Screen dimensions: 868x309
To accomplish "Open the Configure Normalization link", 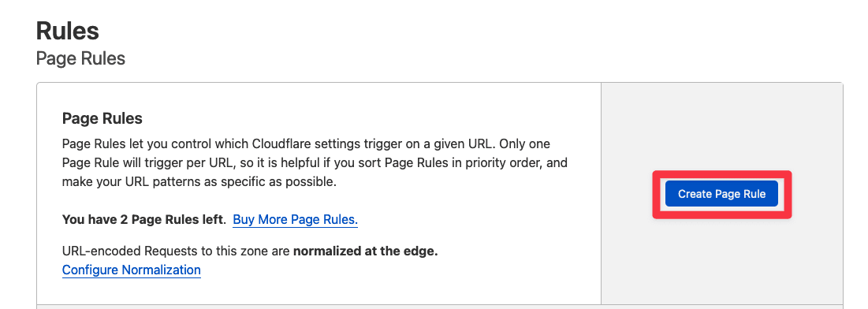I will pyautogui.click(x=131, y=270).
